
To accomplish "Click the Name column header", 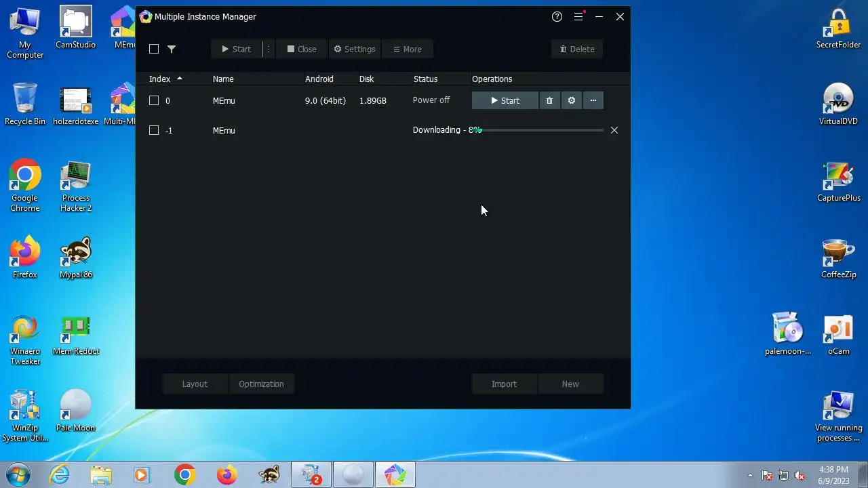I will 223,79.
